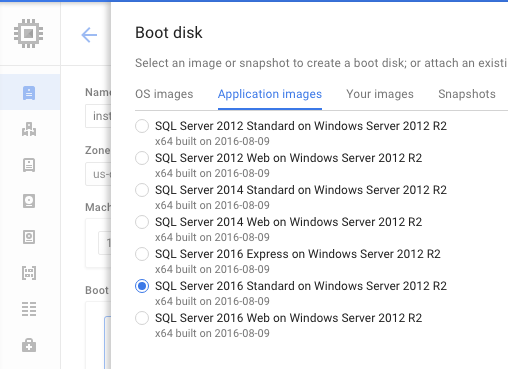Select SQL Server 2016 Web radio button

pyautogui.click(x=142, y=318)
